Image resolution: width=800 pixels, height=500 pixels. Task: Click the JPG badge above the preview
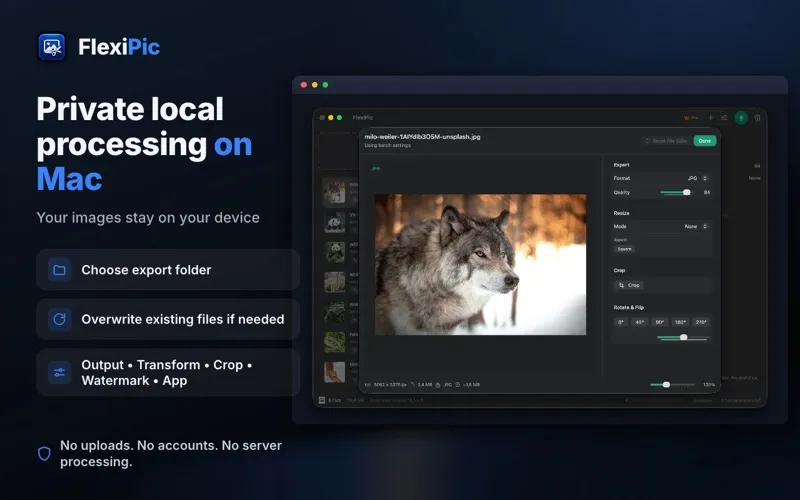click(376, 168)
